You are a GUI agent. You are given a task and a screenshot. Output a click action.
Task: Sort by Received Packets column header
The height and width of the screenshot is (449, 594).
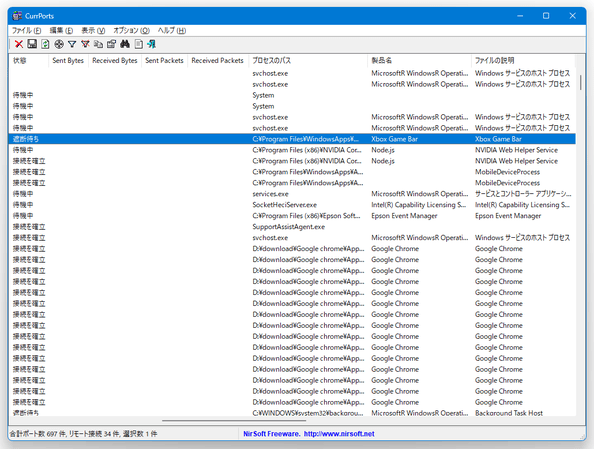[217, 61]
